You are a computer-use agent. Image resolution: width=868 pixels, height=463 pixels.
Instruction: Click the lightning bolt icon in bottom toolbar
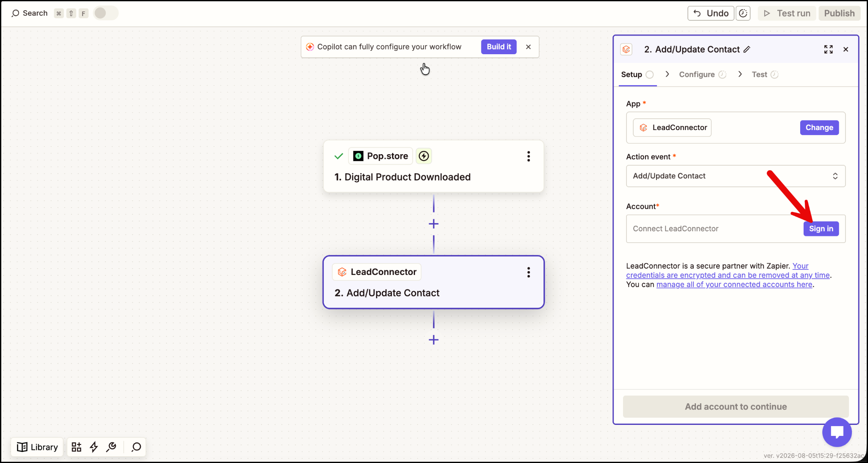click(94, 447)
